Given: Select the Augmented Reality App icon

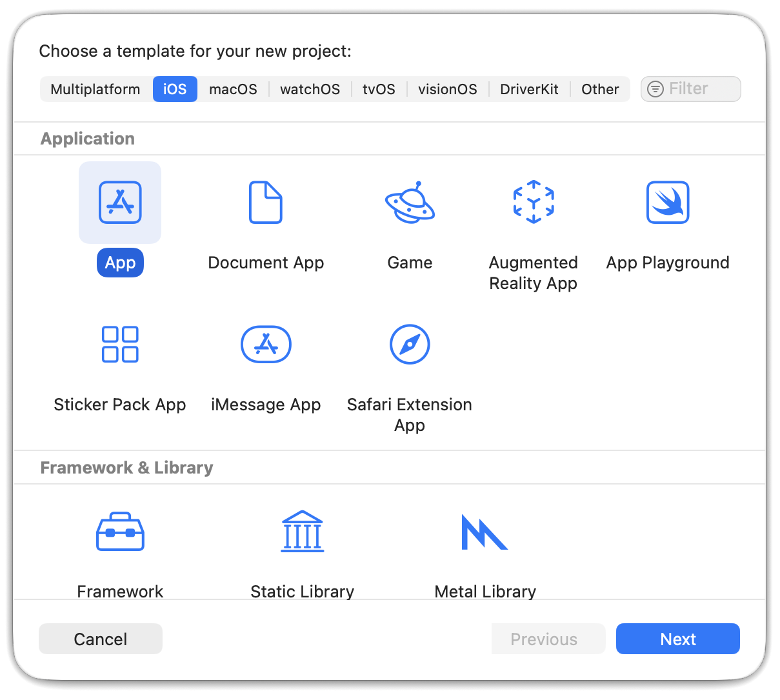Looking at the screenshot, I should [533, 203].
